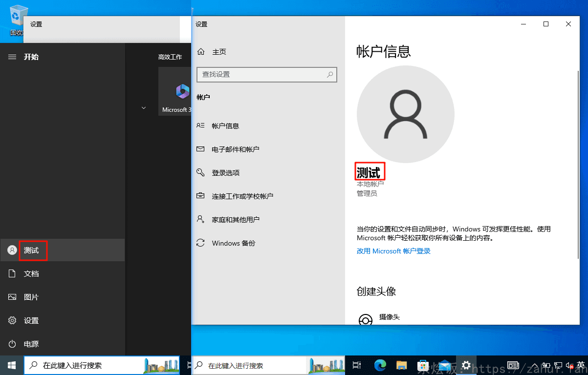Click the add-person icon for 家庭和其他用户
The height and width of the screenshot is (375, 588).
(200, 220)
